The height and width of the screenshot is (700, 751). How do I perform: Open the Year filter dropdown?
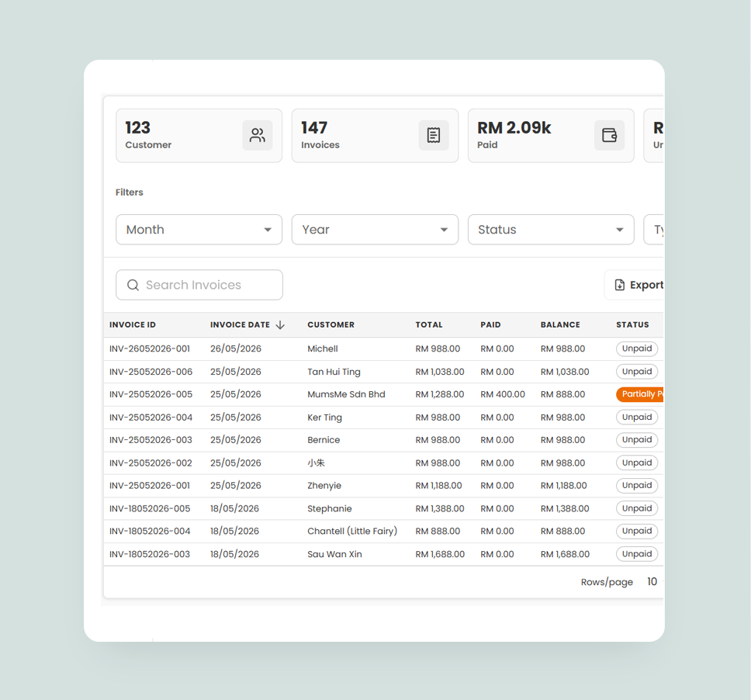375,230
